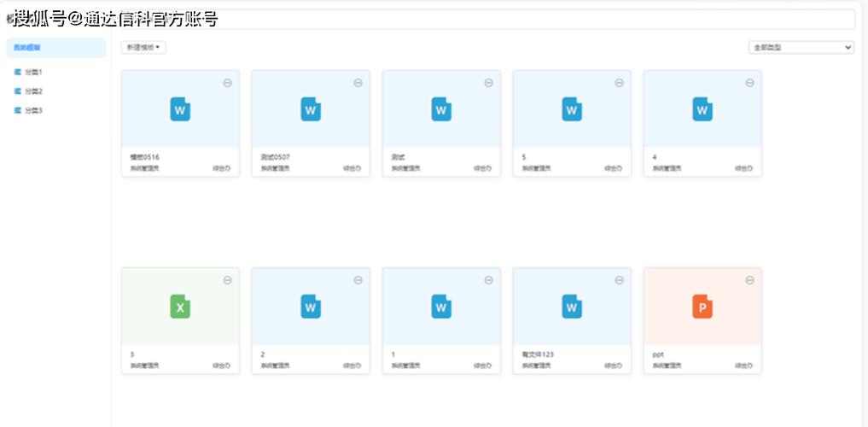Click the template name 有文件123
The height and width of the screenshot is (427, 868).
[538, 354]
